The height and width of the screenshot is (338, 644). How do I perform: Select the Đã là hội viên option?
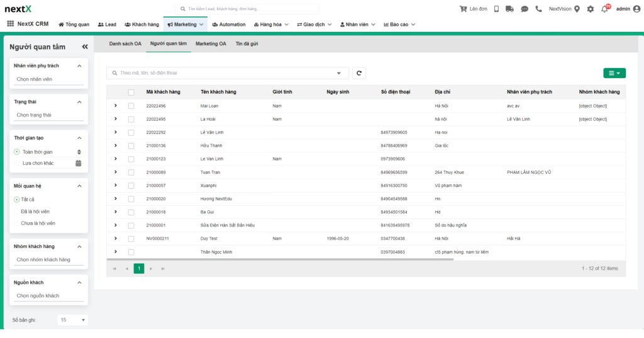pyautogui.click(x=17, y=211)
